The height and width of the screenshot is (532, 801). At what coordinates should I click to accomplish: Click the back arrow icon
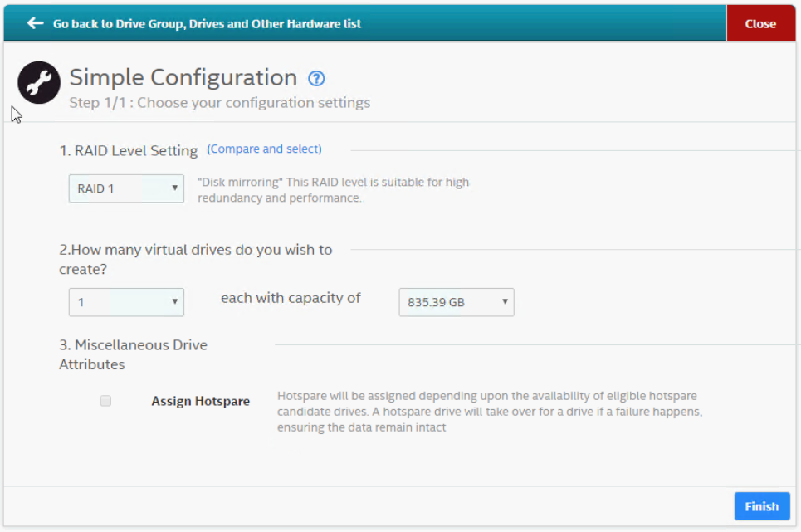point(35,23)
